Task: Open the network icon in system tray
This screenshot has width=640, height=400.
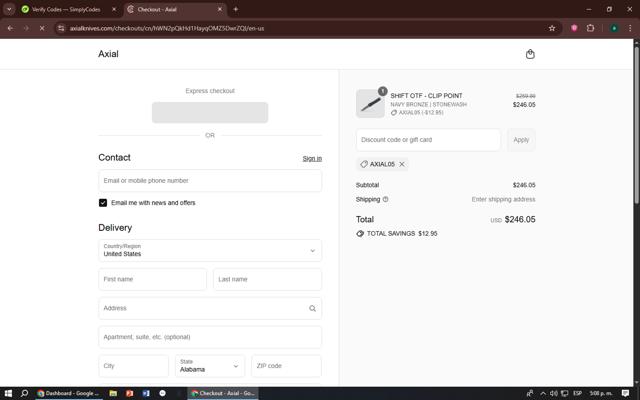Action: point(564,393)
